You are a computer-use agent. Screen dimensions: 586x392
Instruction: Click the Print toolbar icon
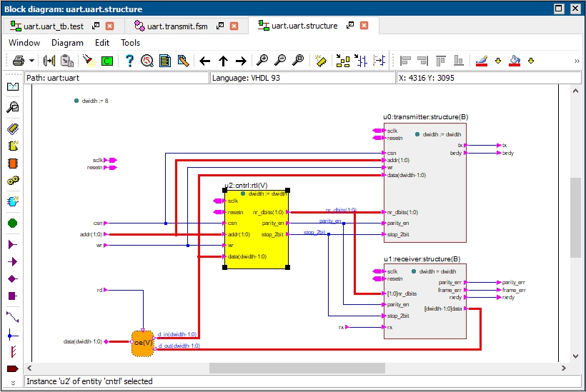point(18,61)
